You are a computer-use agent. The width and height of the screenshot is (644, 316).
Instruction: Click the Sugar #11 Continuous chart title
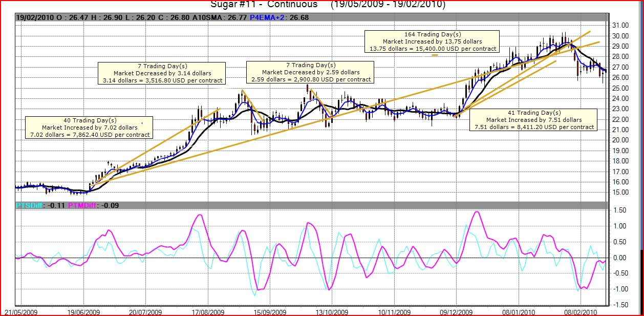pyautogui.click(x=328, y=5)
